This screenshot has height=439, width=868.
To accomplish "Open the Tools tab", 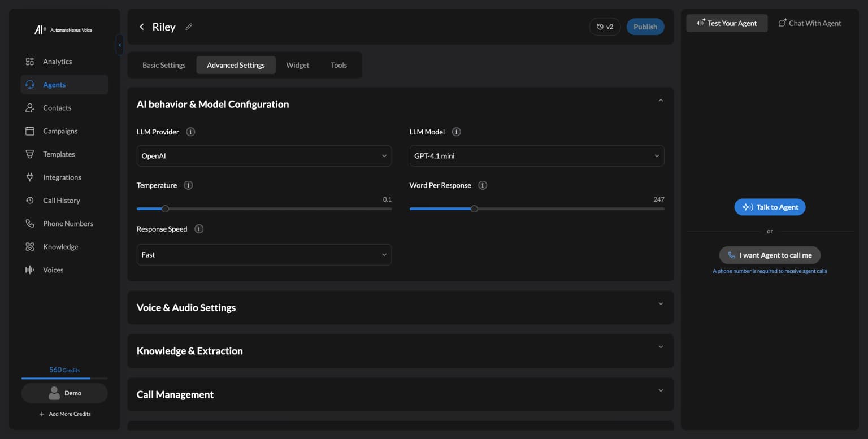I will (338, 65).
